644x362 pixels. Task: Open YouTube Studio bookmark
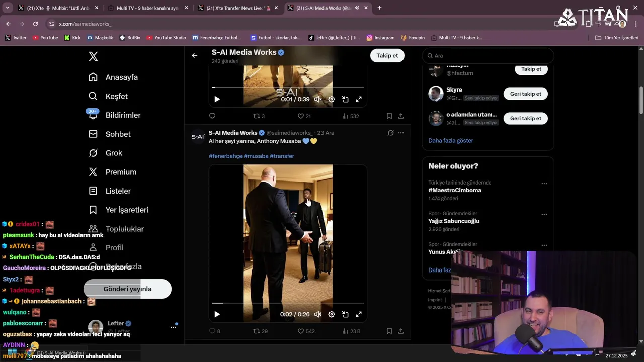(166, 38)
